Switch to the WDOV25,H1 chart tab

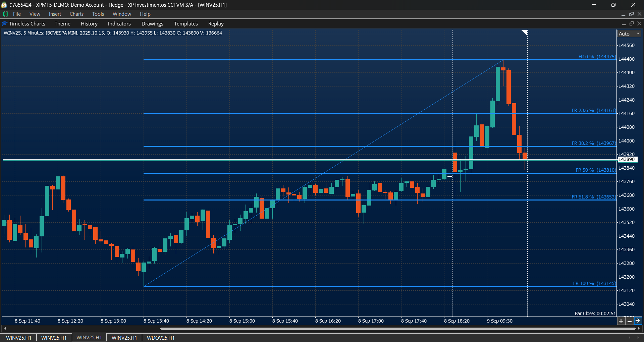tap(160, 338)
